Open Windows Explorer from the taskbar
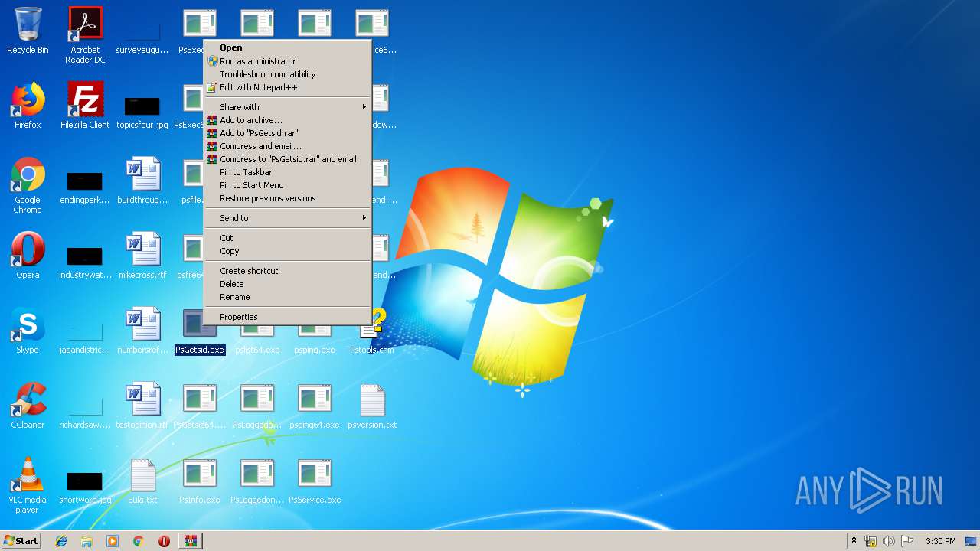The image size is (980, 551). [x=87, y=541]
